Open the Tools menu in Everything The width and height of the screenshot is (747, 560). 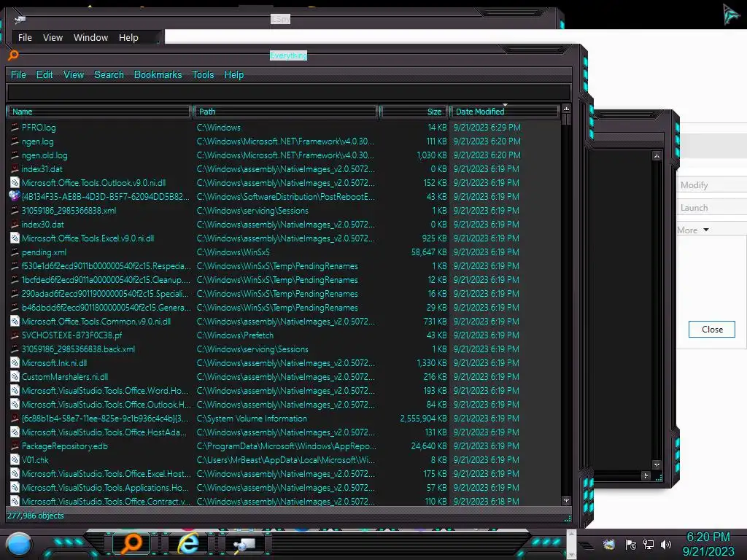tap(203, 75)
